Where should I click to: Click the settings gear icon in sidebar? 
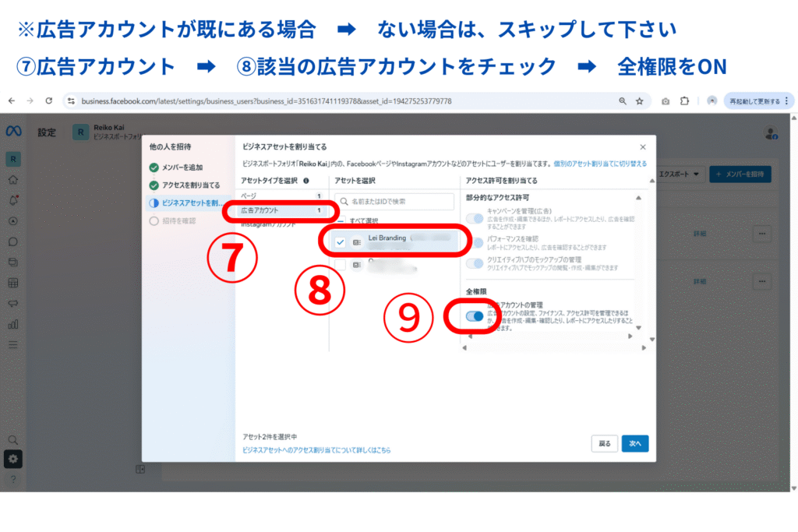click(x=13, y=459)
